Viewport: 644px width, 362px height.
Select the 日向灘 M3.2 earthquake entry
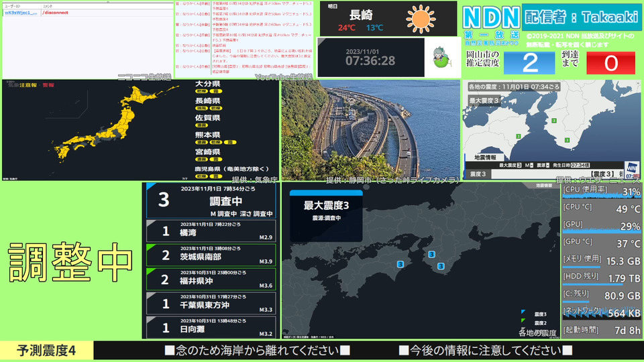coord(211,328)
